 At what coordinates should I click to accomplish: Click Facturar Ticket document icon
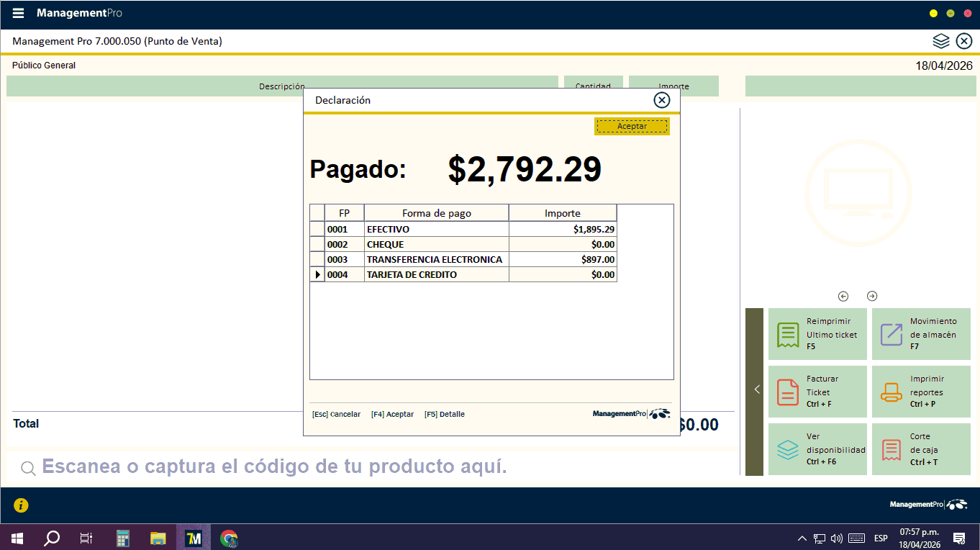point(789,392)
